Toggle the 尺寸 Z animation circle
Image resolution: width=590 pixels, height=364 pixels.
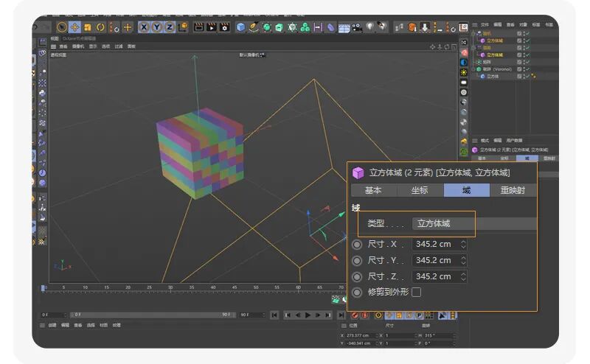pyautogui.click(x=357, y=277)
